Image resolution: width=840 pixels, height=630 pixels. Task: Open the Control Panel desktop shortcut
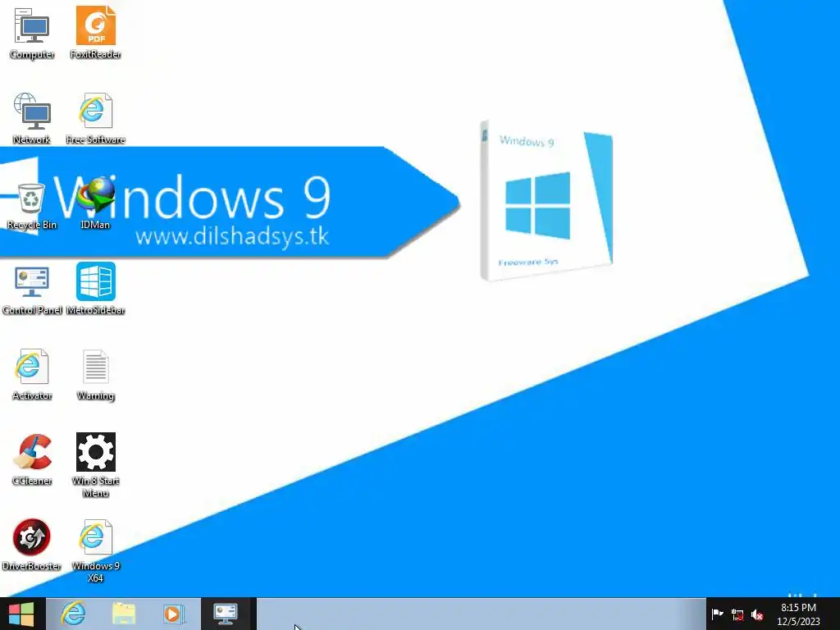[32, 290]
